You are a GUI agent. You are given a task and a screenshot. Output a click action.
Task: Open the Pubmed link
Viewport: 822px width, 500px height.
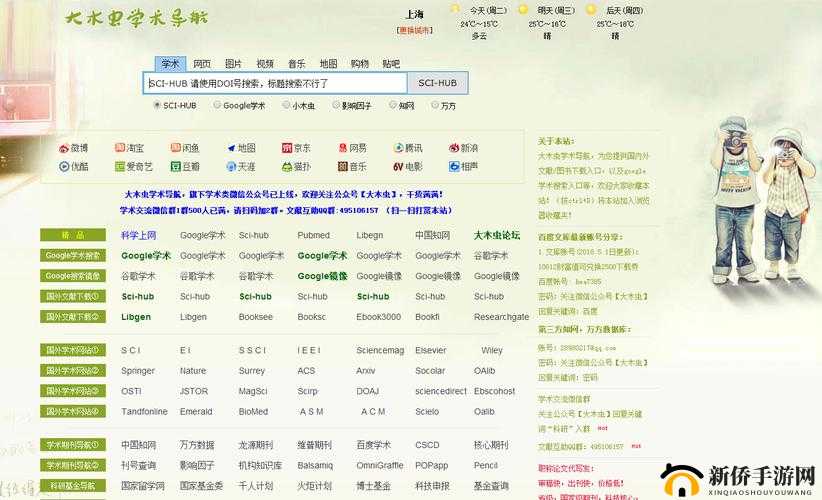(x=313, y=236)
